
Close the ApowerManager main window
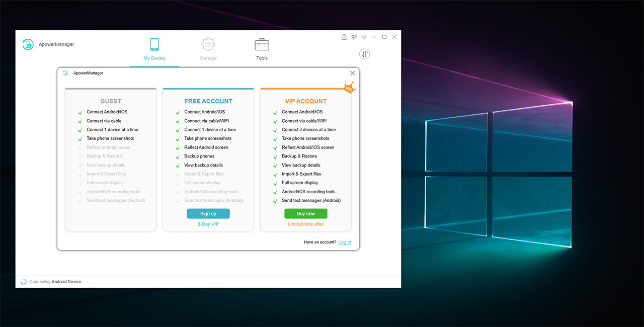394,37
